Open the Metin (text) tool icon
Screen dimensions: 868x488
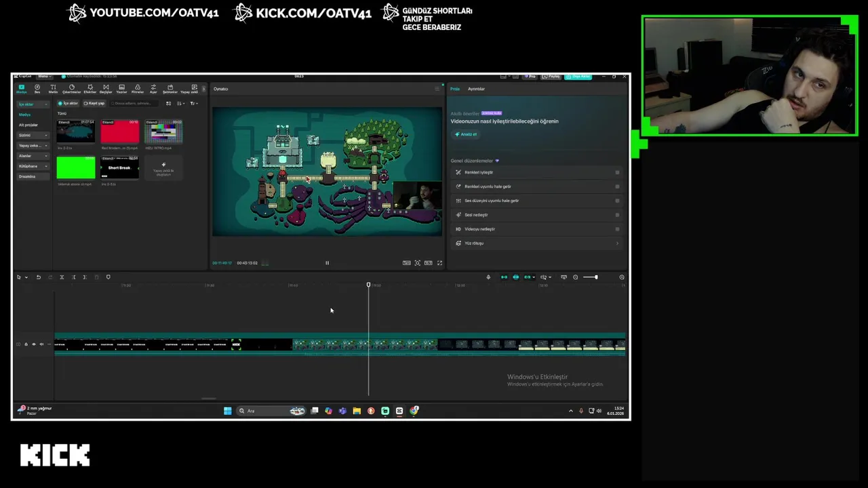pos(53,88)
